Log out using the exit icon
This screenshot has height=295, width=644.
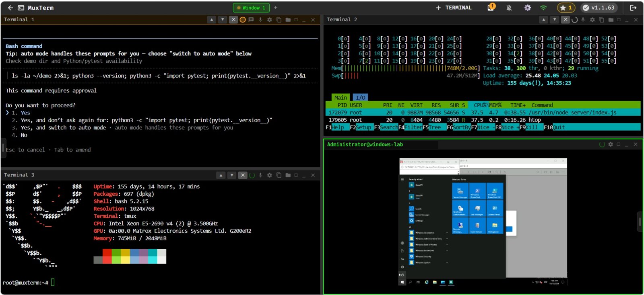pyautogui.click(x=633, y=8)
